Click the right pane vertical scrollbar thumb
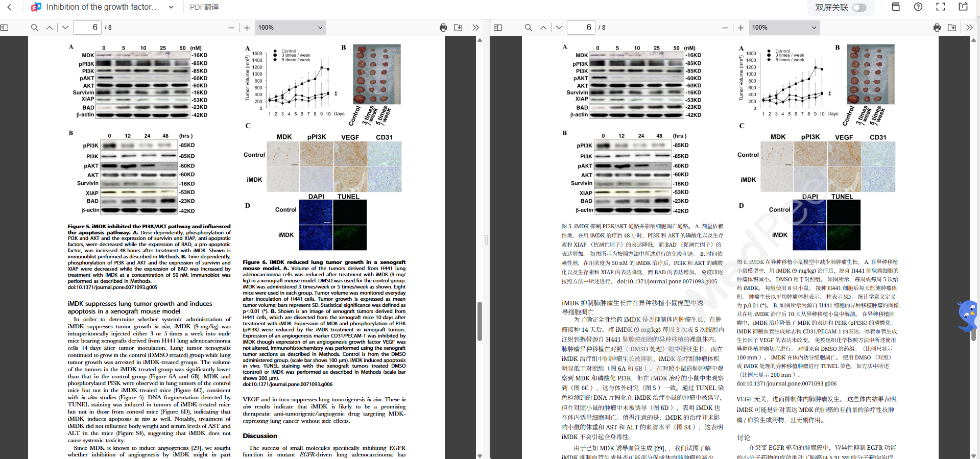The width and height of the screenshot is (980, 459). pyautogui.click(x=974, y=321)
